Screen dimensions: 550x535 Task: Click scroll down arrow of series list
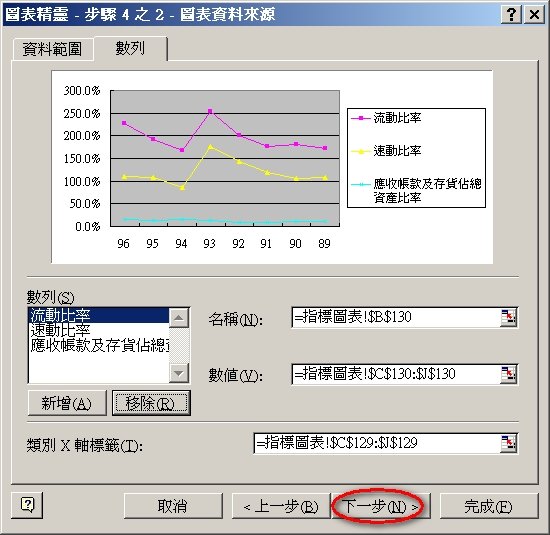179,373
